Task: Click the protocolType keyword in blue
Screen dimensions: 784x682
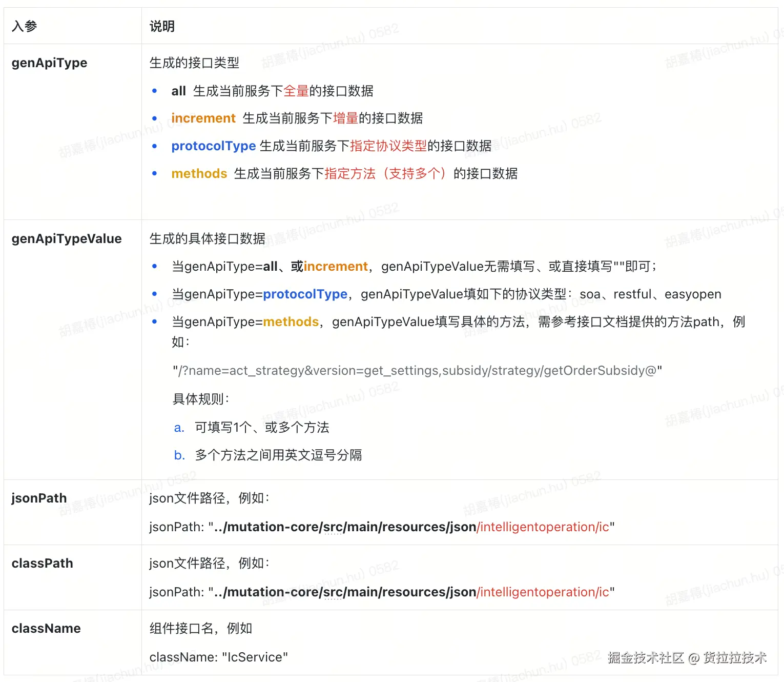Action: click(214, 146)
